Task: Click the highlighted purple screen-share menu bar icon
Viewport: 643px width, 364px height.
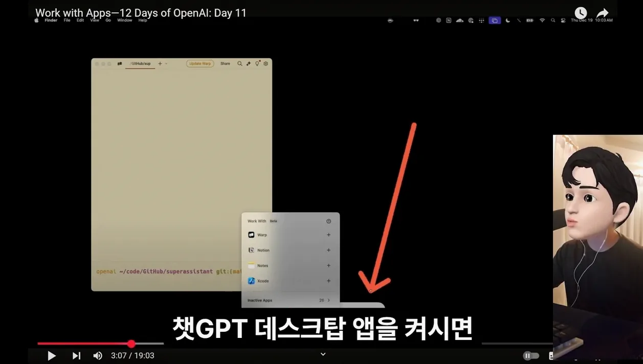Action: coord(495,20)
